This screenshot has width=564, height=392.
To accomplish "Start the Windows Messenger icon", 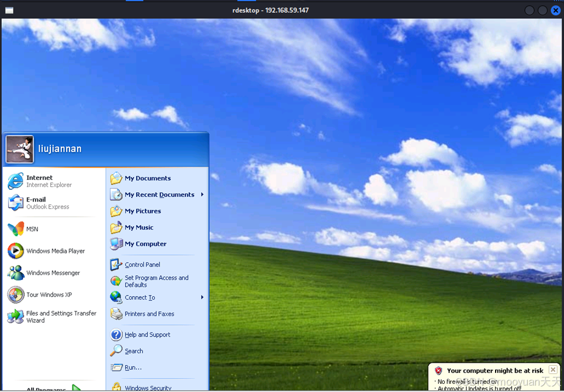I will coord(15,273).
